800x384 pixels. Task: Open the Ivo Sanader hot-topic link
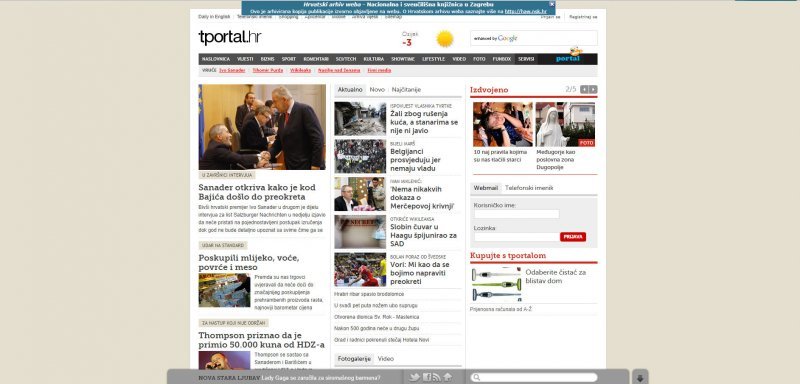[232, 70]
